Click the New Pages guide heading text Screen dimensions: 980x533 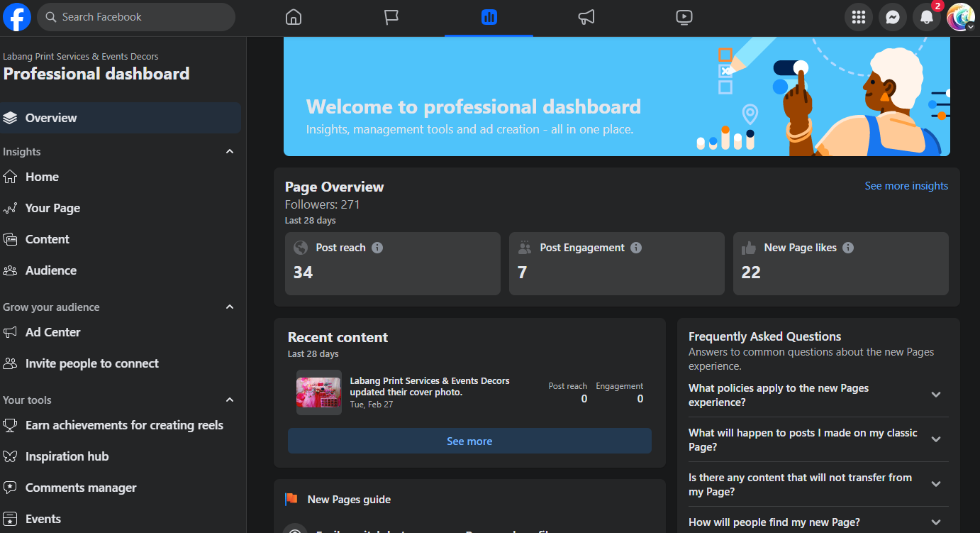point(349,500)
